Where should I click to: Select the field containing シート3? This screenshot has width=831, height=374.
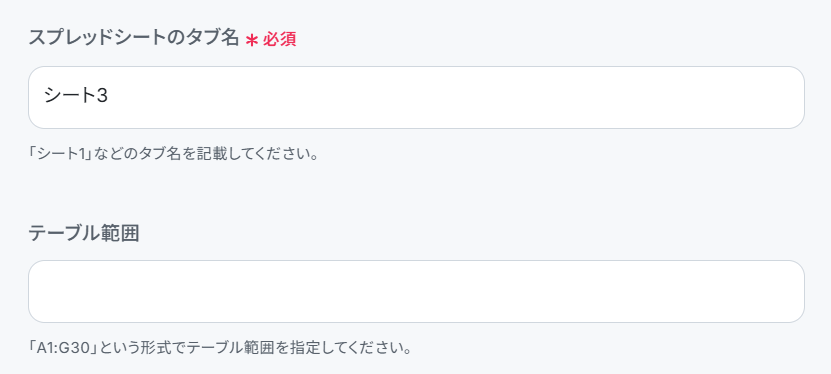pyautogui.click(x=416, y=97)
